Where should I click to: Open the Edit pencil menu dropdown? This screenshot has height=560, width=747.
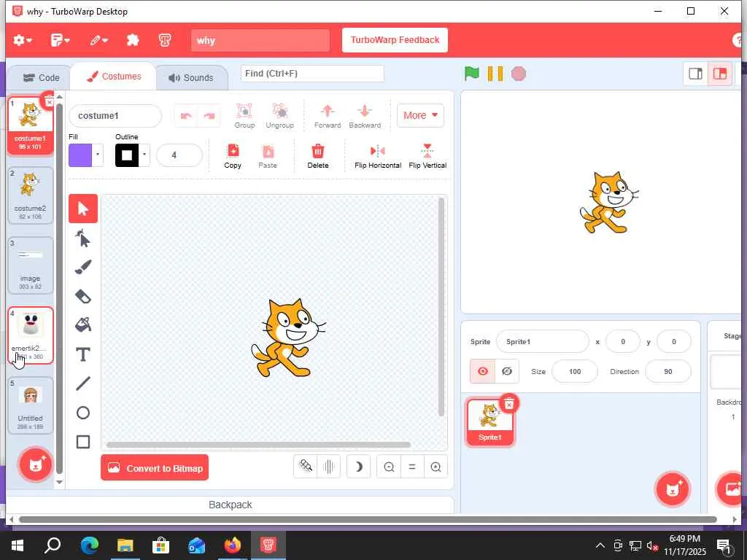(x=98, y=40)
